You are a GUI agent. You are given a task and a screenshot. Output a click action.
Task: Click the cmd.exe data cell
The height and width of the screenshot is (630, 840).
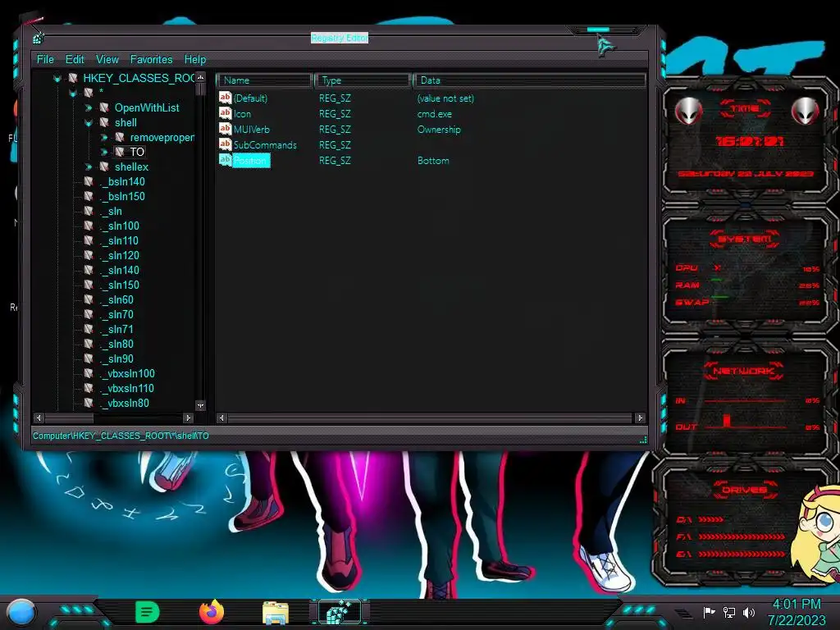click(x=435, y=113)
